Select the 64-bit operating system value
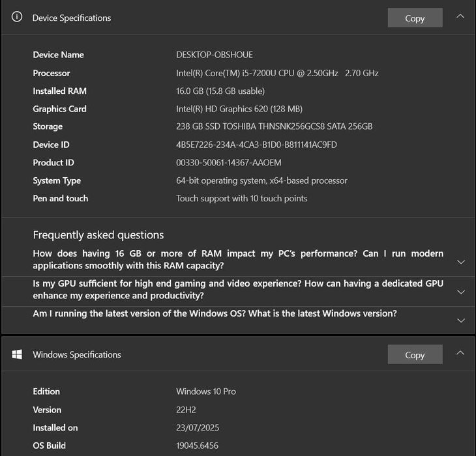476x456 pixels. pyautogui.click(x=261, y=180)
